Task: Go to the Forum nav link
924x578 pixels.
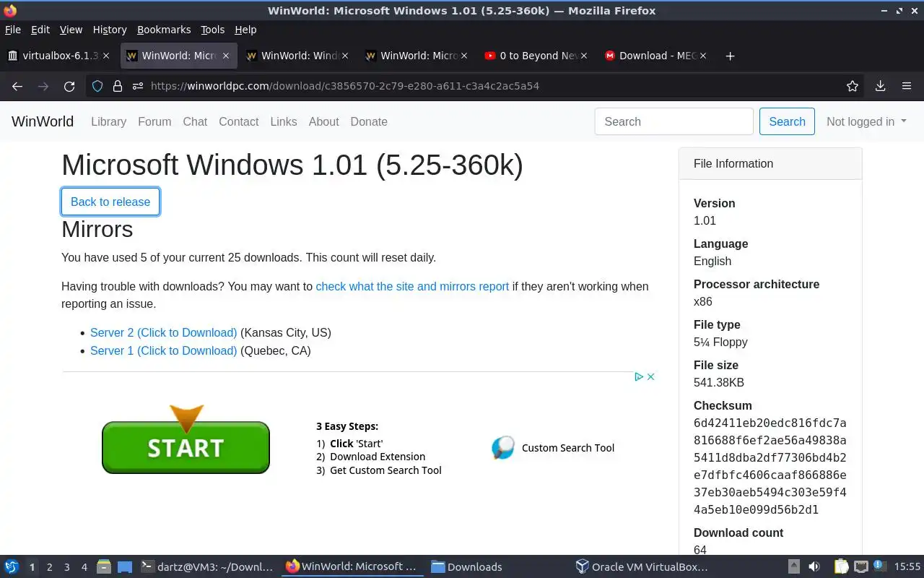Action: click(x=154, y=121)
